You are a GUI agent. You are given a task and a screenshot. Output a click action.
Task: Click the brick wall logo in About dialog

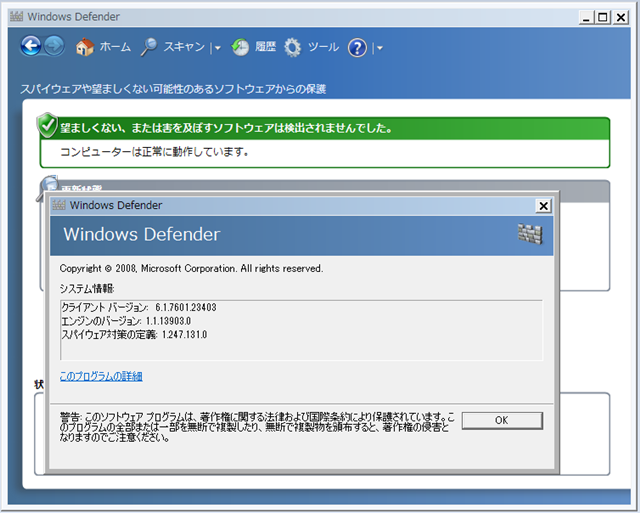(528, 235)
